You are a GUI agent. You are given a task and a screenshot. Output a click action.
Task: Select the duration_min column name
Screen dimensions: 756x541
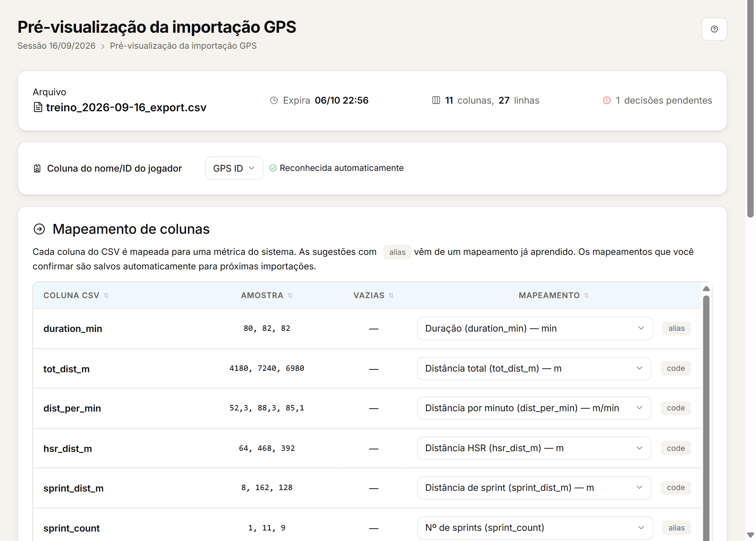pos(73,329)
